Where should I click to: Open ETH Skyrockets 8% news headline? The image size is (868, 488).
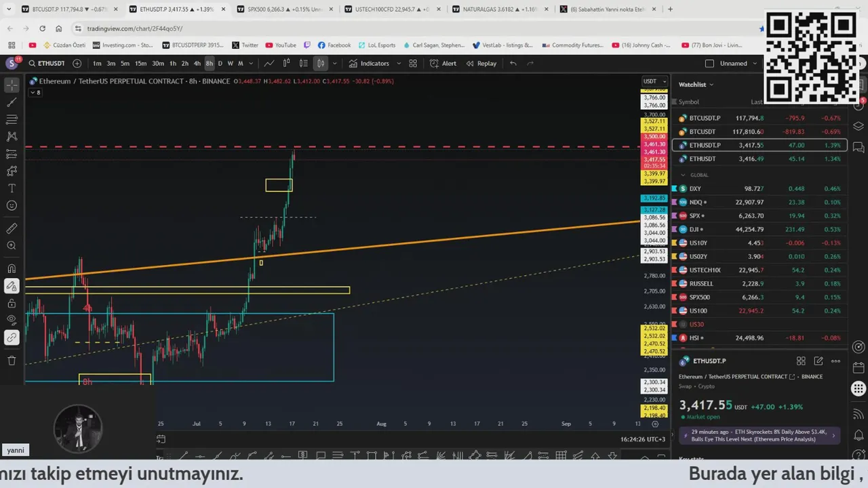(759, 435)
